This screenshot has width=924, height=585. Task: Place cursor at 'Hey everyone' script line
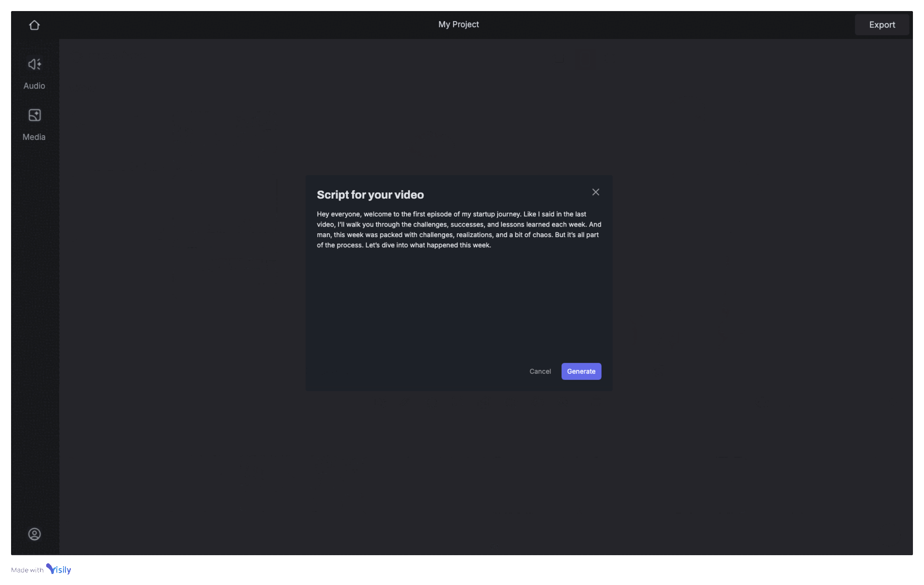(339, 214)
